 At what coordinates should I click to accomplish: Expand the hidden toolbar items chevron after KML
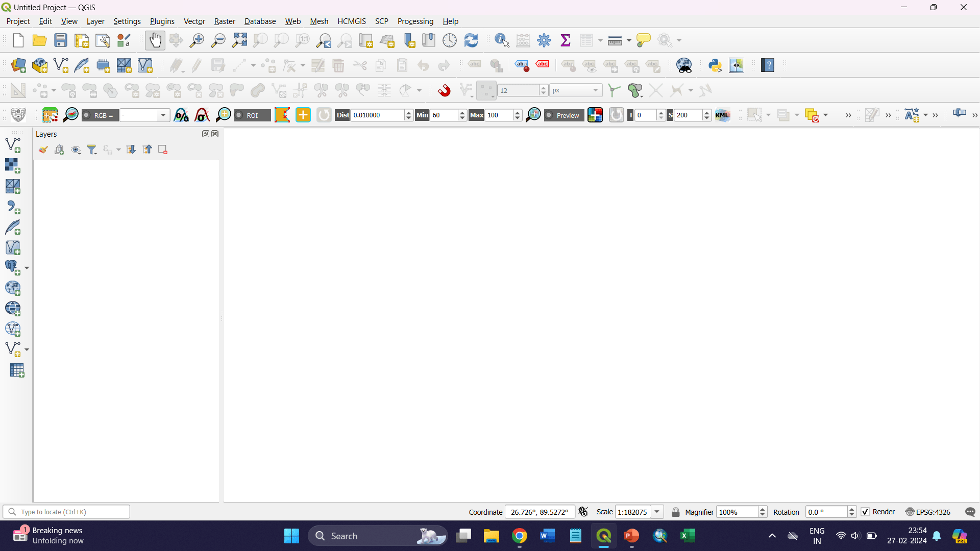(x=848, y=115)
